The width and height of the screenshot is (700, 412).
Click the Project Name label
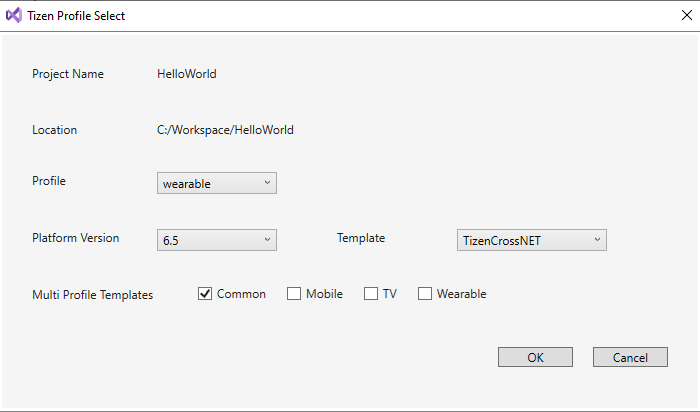pyautogui.click(x=67, y=74)
